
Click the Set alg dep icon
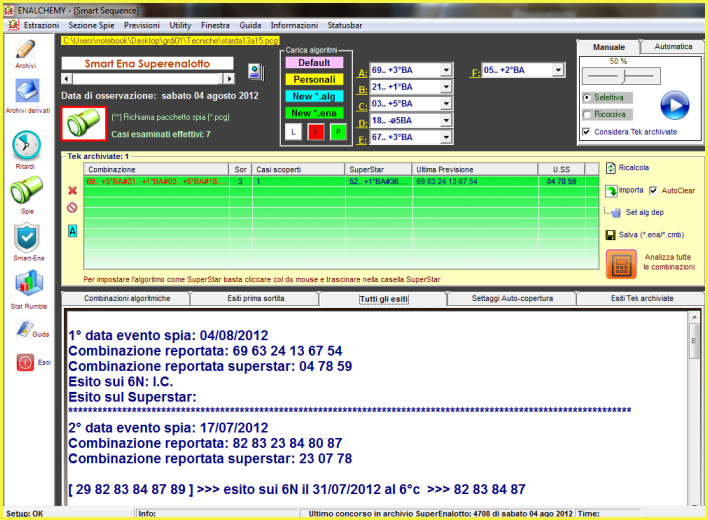click(614, 212)
